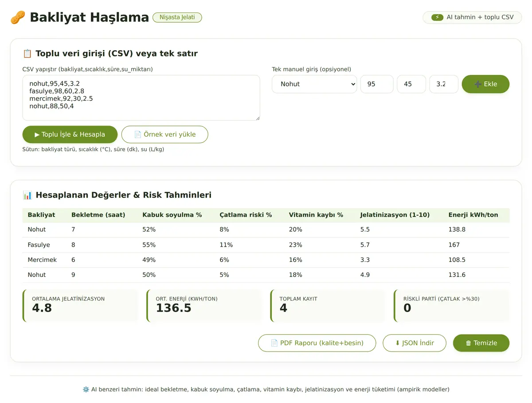
Task: Click the Toplam Kayıt card
Action: [328, 306]
